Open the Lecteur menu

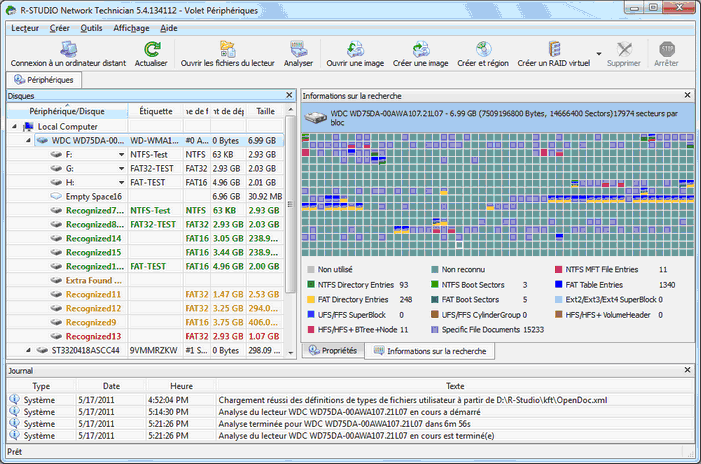point(25,28)
